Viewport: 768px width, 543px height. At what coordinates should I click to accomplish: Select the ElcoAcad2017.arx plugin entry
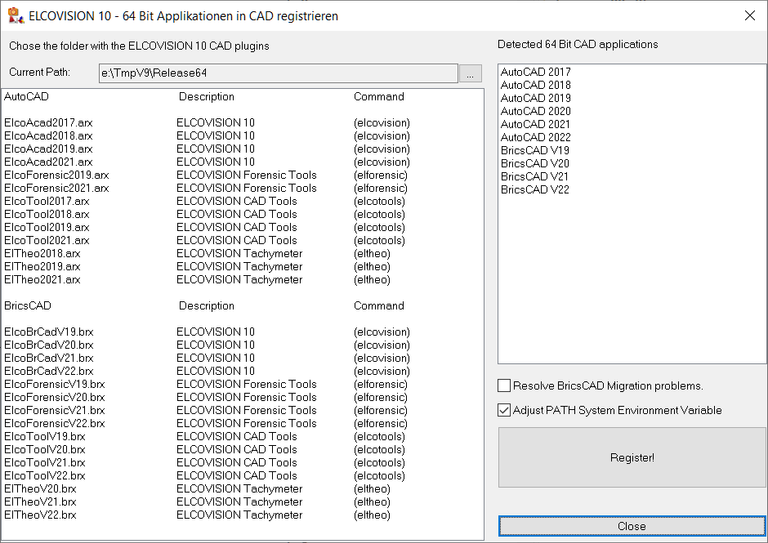pos(48,123)
